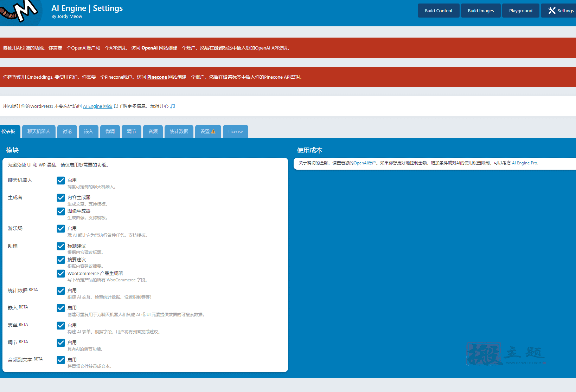Screen dimensions: 576x392
Task: Click the "生成者" row label
Action: click(x=15, y=198)
